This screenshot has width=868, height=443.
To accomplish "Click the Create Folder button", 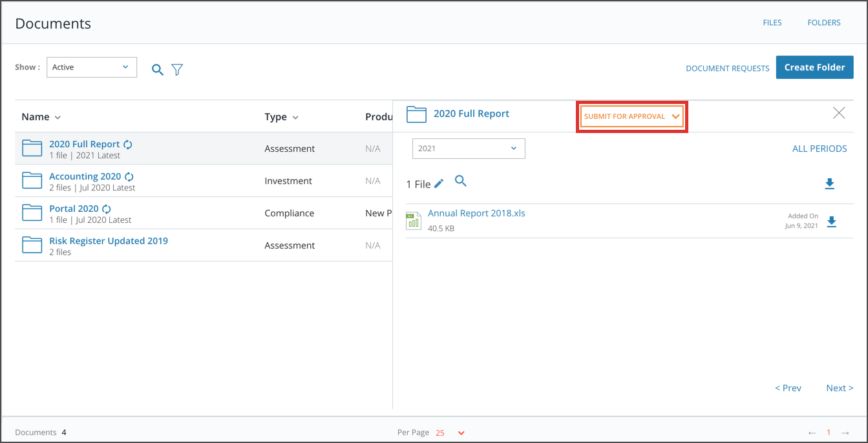I will click(x=814, y=67).
